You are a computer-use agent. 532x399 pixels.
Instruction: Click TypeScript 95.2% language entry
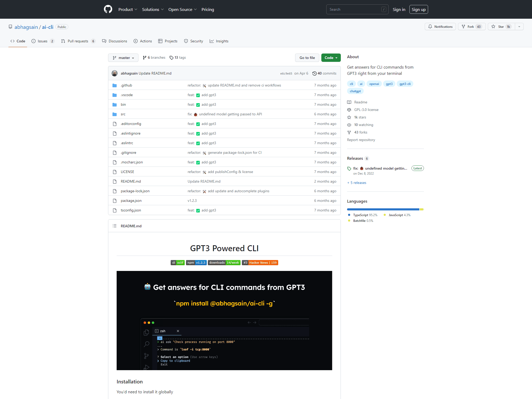click(363, 215)
